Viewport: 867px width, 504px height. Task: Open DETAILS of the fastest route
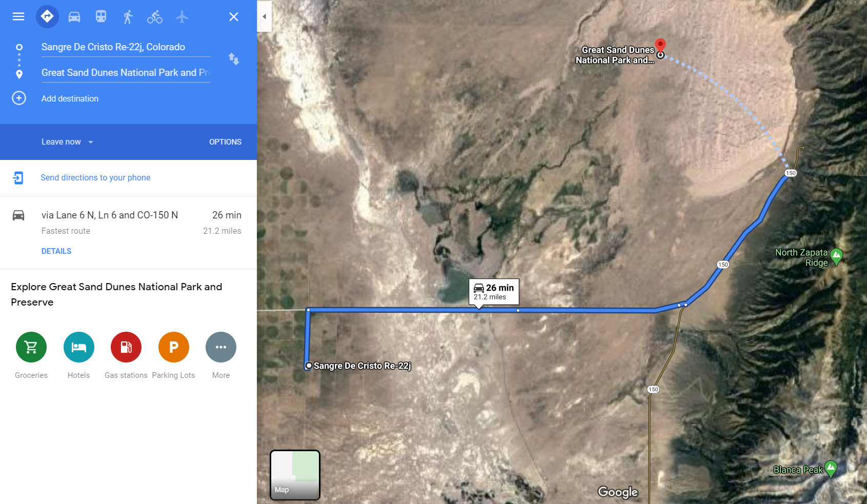point(56,251)
